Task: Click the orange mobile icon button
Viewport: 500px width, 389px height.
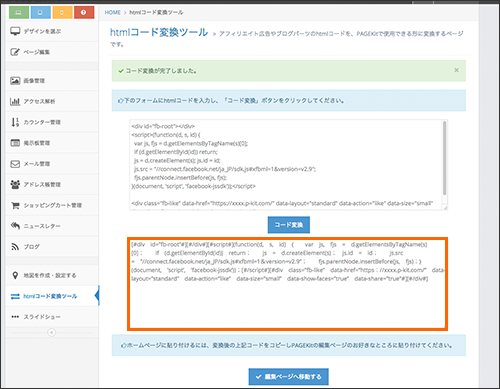Action: [62, 13]
